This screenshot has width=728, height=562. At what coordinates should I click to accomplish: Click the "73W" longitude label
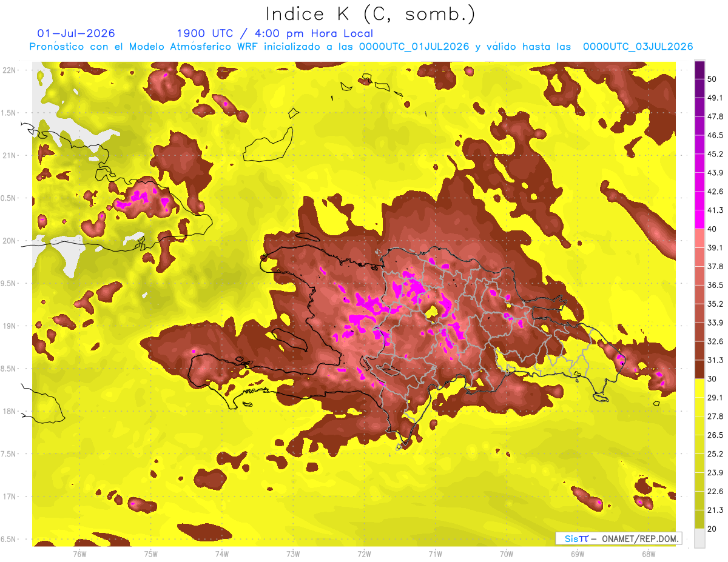(x=293, y=554)
